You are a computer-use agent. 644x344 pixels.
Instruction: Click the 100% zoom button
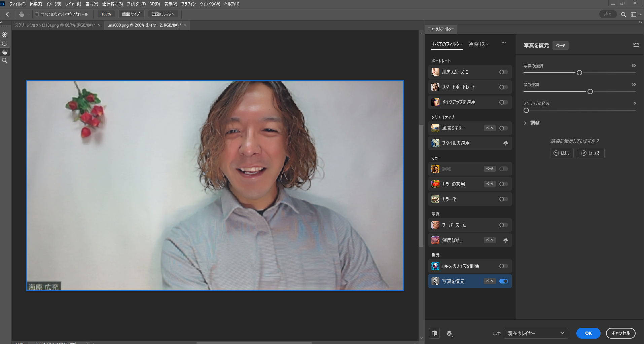pos(106,14)
